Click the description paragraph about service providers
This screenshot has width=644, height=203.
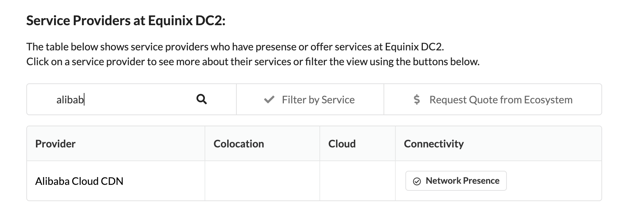253,54
